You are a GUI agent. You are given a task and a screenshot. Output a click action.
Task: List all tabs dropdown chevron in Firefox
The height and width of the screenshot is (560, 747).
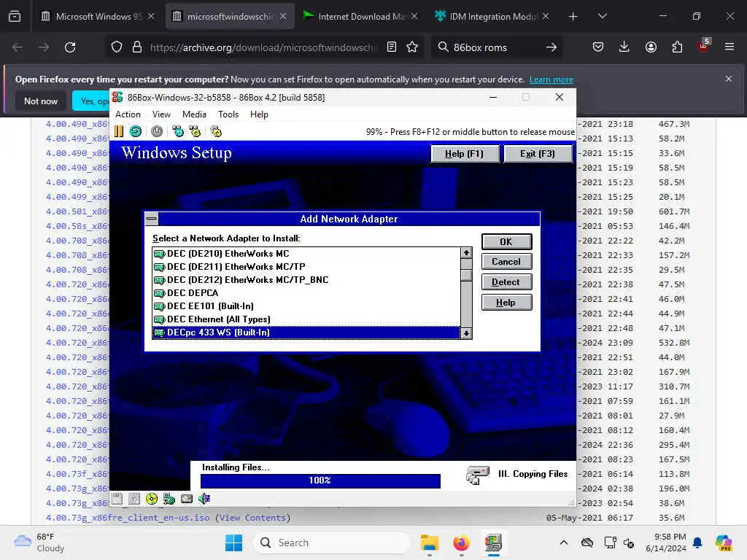pos(602,16)
